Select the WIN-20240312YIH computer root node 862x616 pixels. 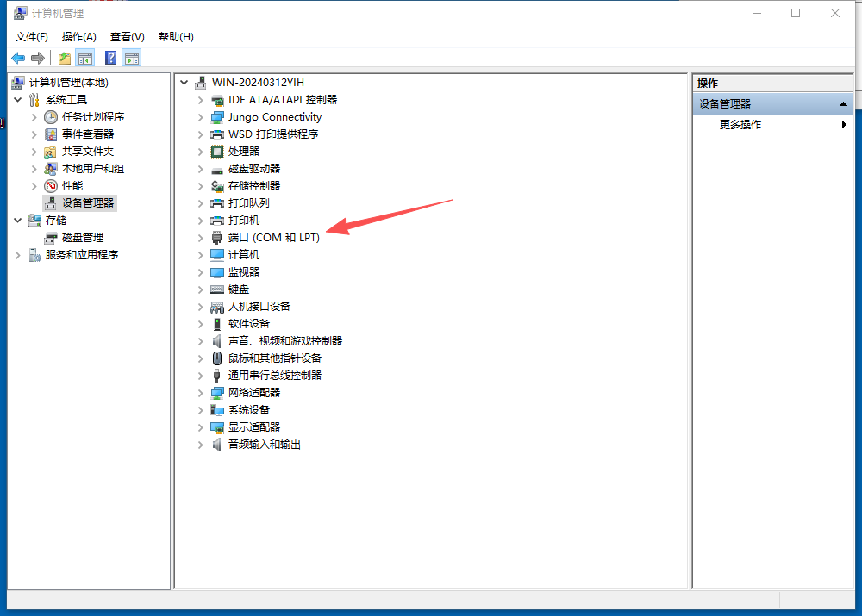point(257,83)
